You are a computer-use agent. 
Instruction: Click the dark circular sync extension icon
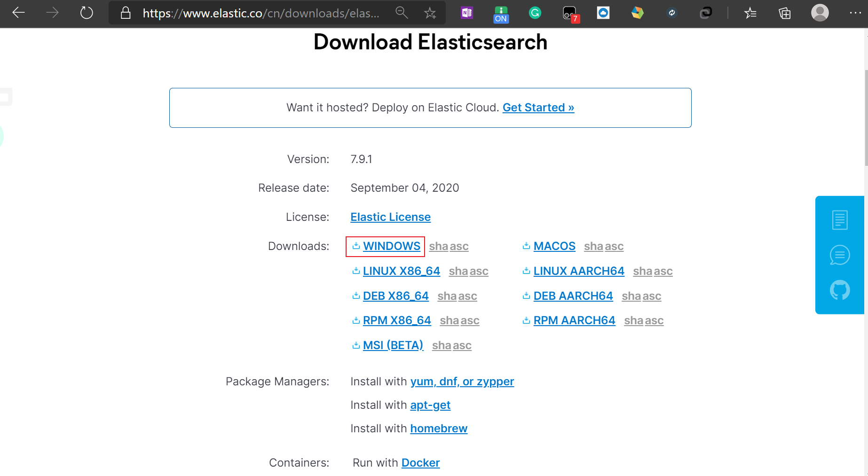coord(672,13)
